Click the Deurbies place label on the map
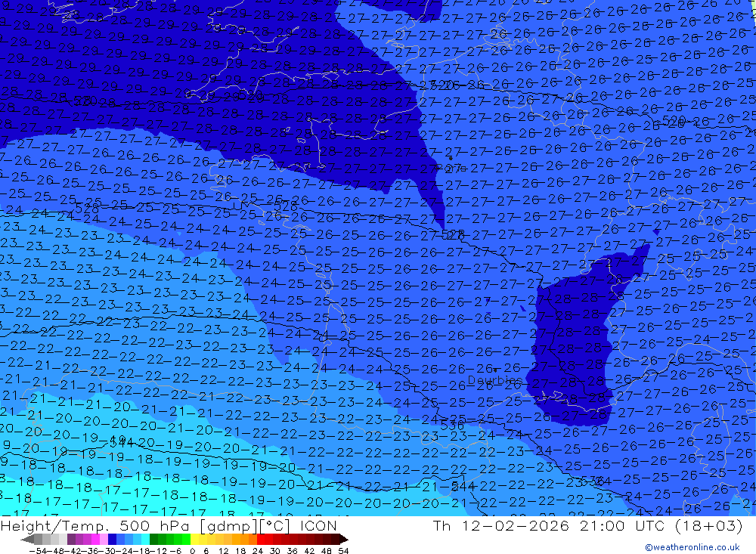The height and width of the screenshot is (554, 756). click(x=494, y=380)
